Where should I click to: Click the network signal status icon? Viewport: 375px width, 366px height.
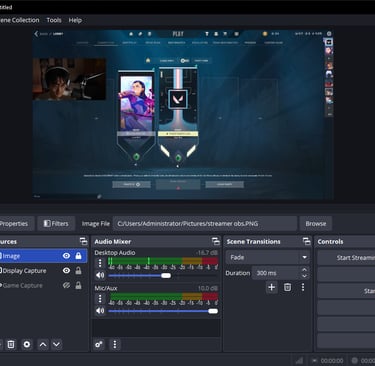tap(299, 360)
